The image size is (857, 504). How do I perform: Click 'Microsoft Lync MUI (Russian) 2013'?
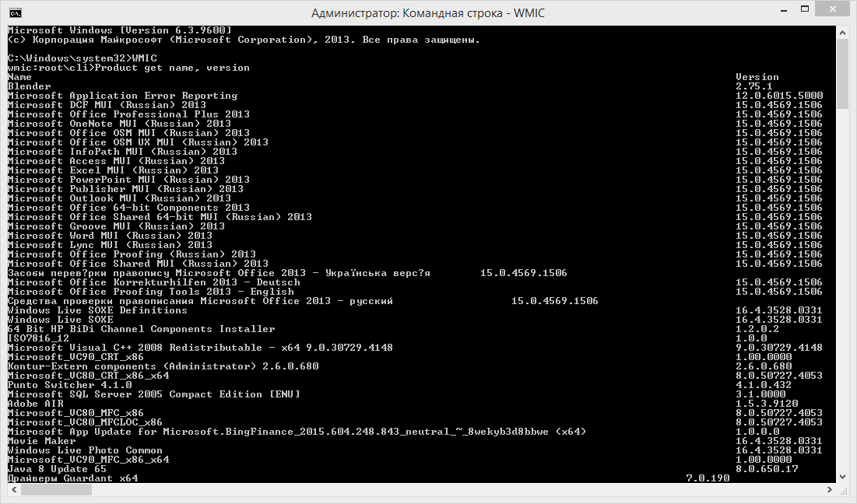point(110,245)
